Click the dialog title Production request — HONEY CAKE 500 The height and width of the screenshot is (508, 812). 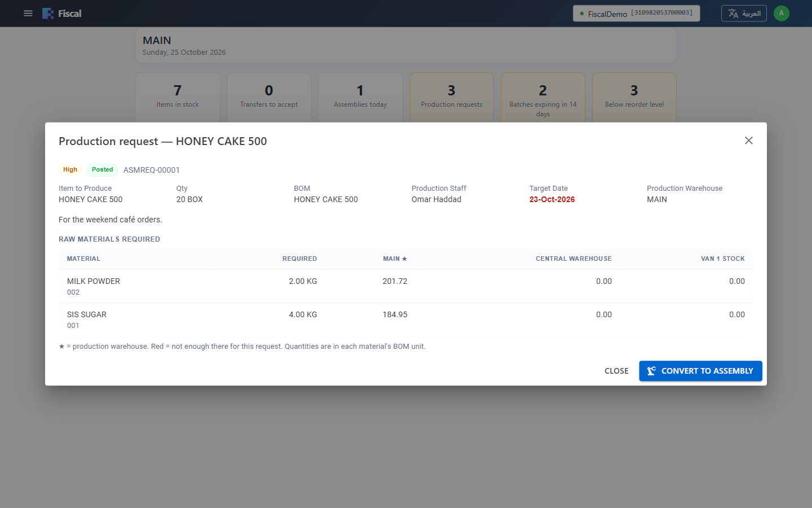(163, 141)
